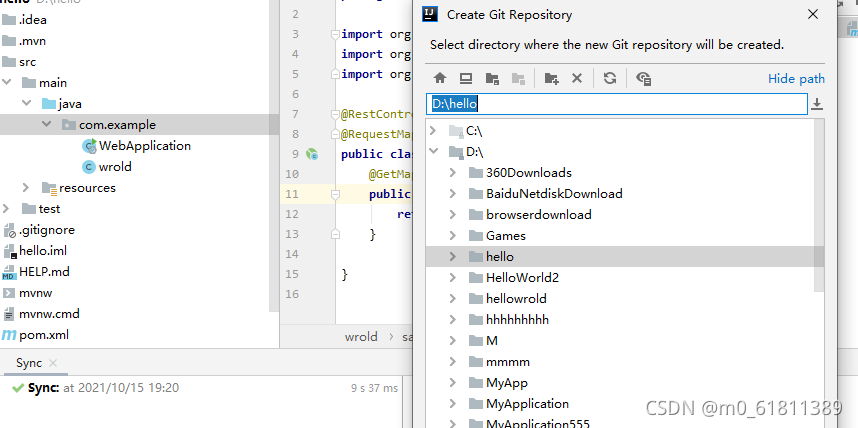
Task: Expand the Games folder in dialog
Action: (x=453, y=235)
